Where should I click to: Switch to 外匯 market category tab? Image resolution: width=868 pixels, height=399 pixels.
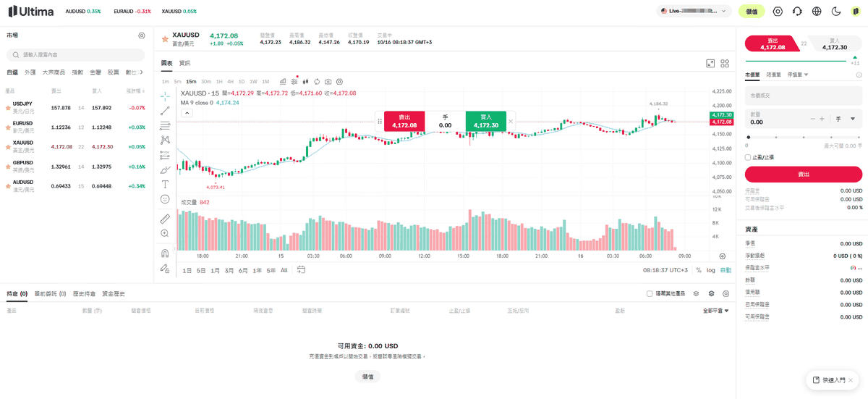point(30,72)
